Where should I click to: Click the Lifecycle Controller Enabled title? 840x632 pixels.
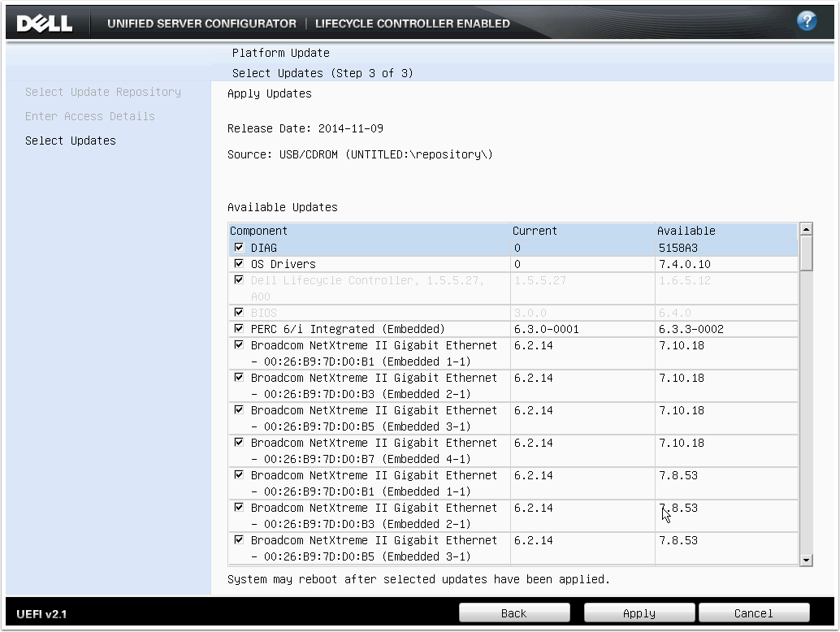[413, 24]
